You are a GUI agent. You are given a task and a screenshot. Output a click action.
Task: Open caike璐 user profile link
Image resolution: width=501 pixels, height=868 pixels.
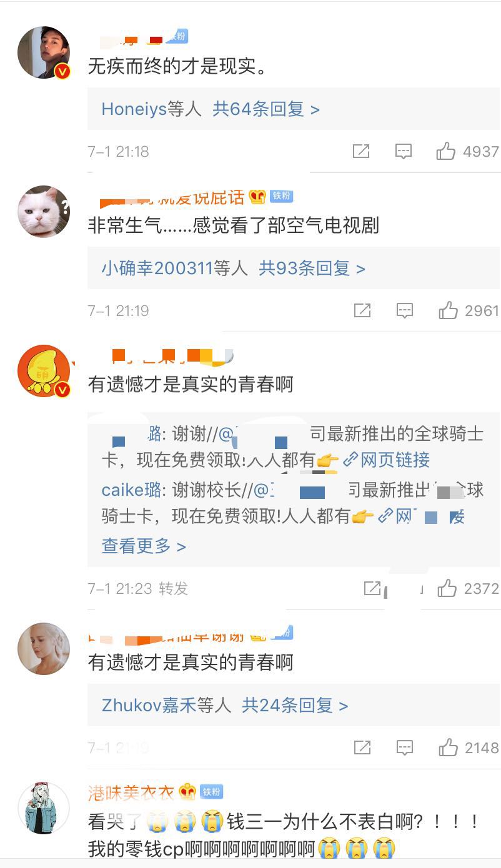[131, 490]
